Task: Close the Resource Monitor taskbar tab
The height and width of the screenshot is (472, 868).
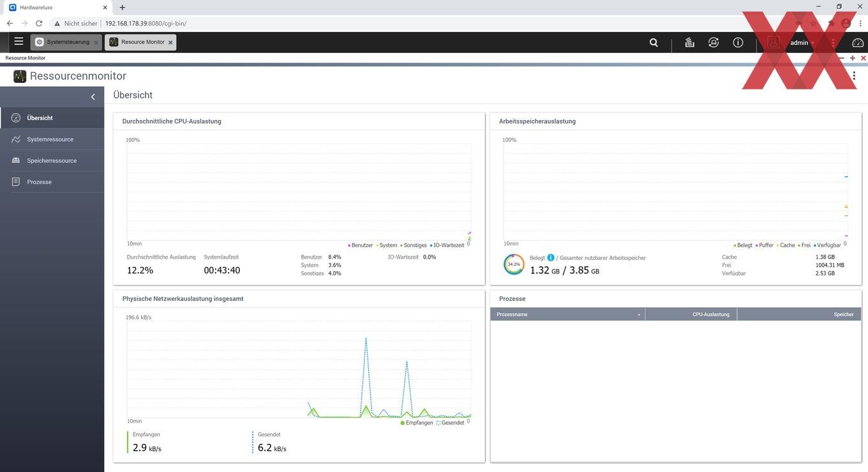Action: point(170,43)
